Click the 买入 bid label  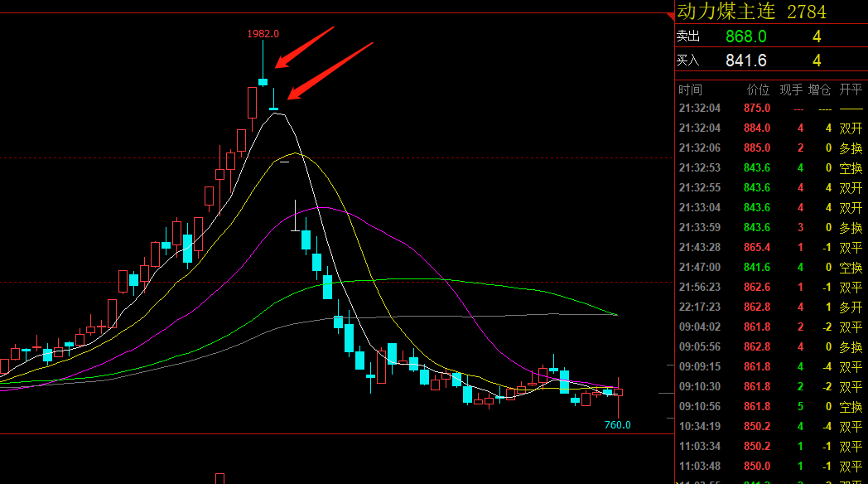click(688, 60)
